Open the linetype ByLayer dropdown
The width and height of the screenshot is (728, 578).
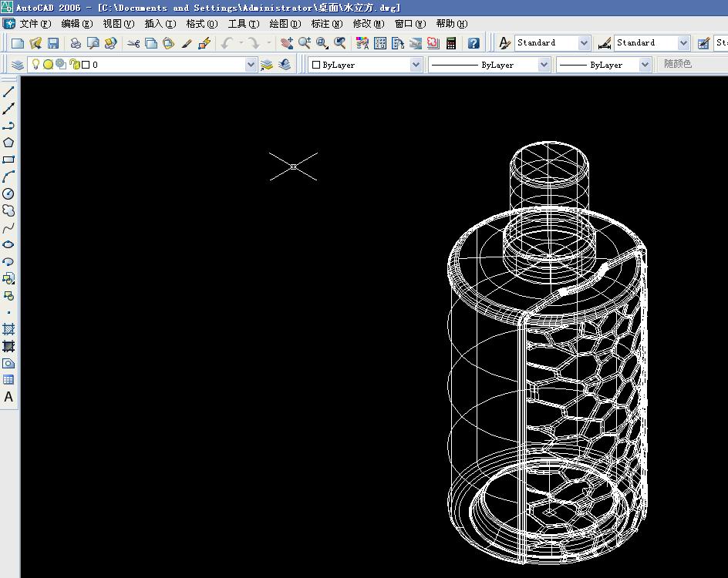(x=544, y=65)
